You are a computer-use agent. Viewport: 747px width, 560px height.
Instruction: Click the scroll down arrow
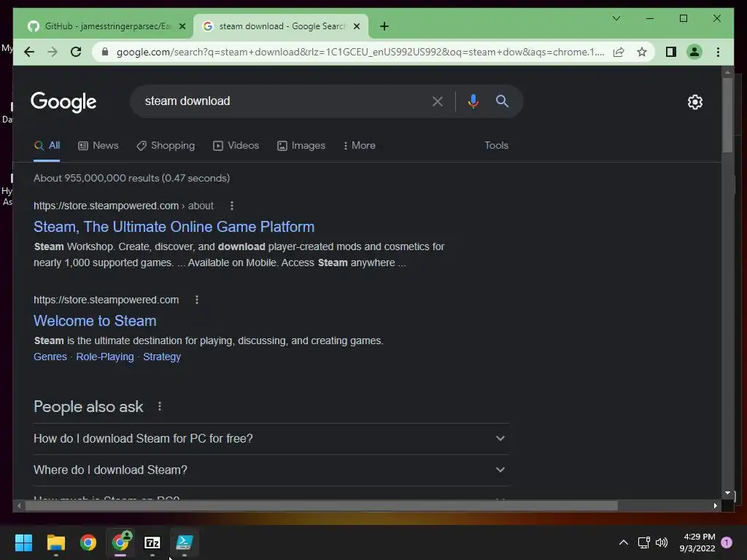click(727, 494)
